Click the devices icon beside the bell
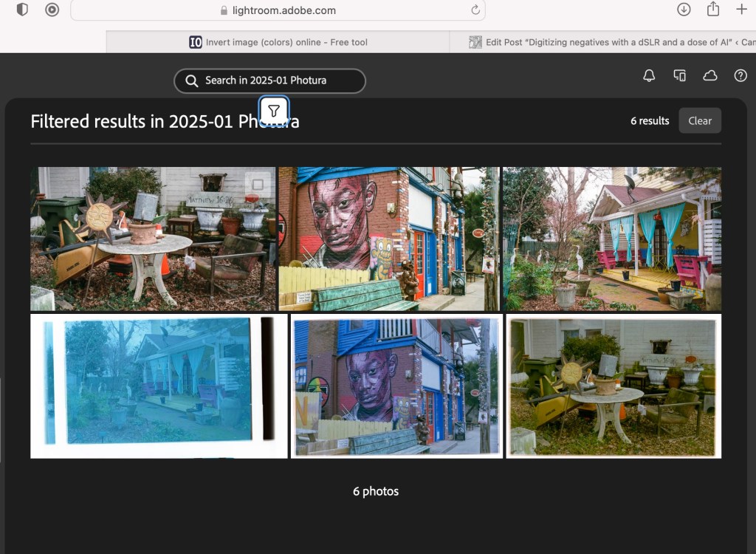756x554 pixels. tap(679, 76)
